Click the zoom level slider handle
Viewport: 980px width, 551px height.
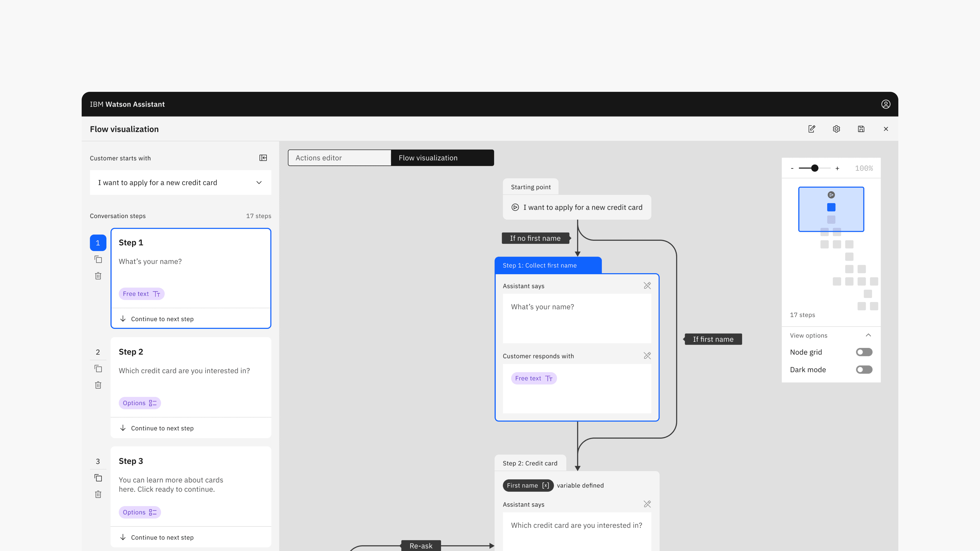815,168
